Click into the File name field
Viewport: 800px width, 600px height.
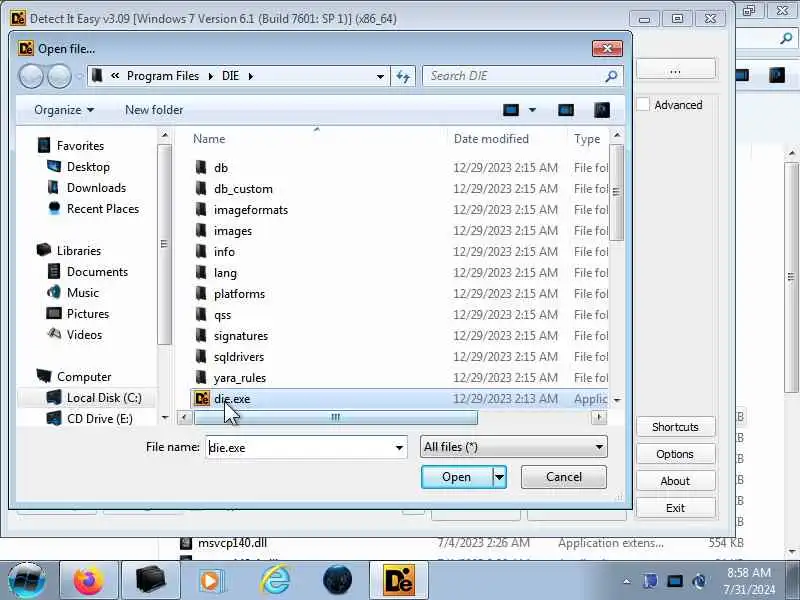click(x=300, y=447)
